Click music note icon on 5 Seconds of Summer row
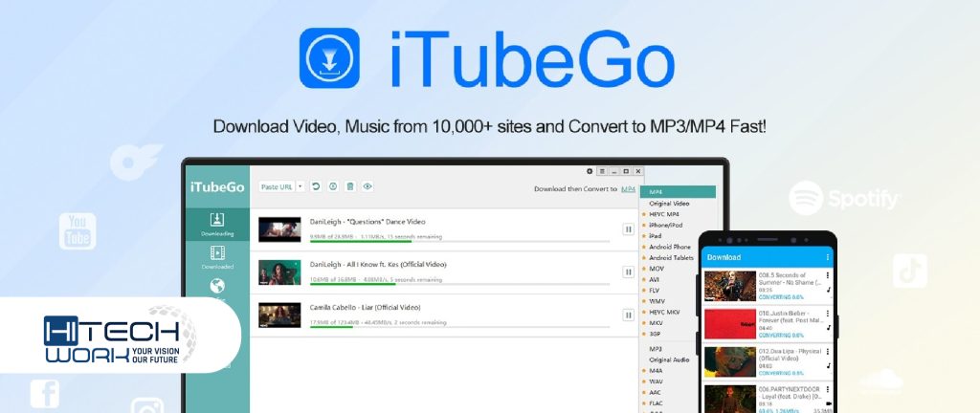 828,290
